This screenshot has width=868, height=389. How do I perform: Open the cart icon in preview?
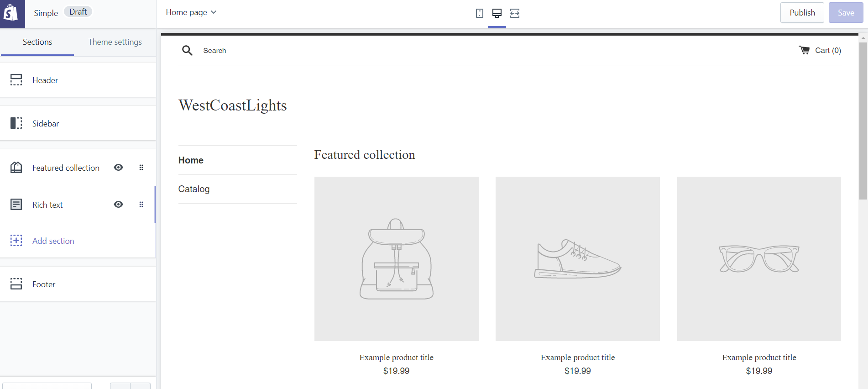(804, 50)
